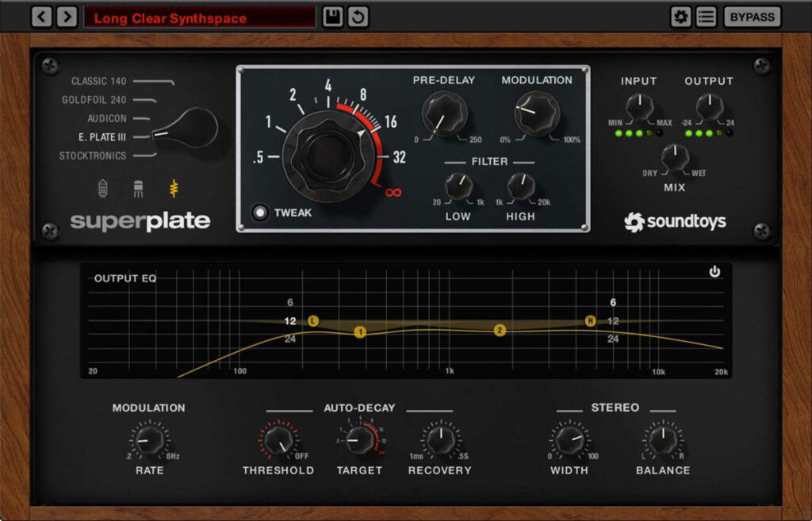Select the CLASSIC 140 plate model

[x=98, y=81]
